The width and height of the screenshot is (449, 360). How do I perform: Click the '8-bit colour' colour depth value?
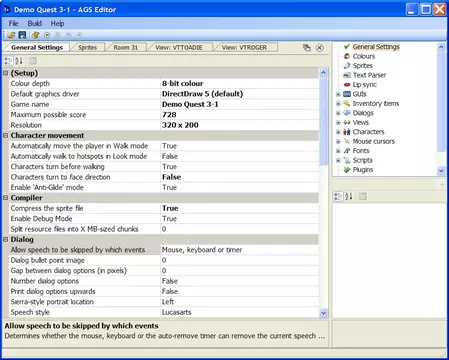pyautogui.click(x=182, y=83)
